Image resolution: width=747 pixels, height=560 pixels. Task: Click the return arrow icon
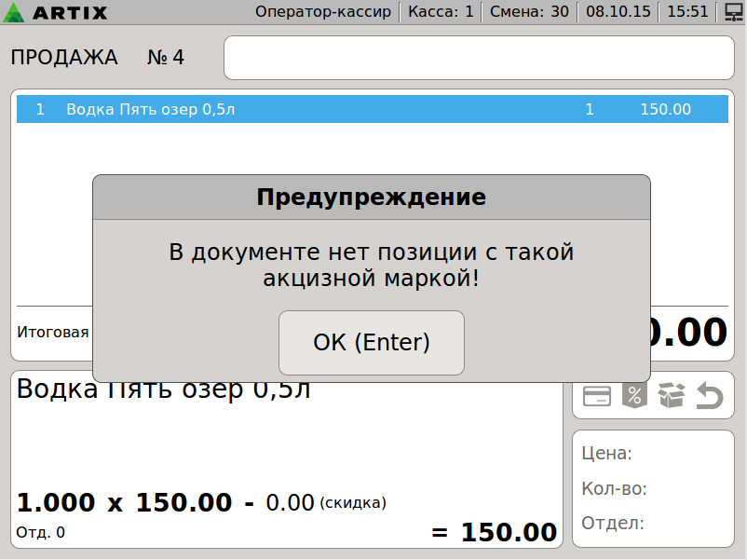(x=710, y=397)
